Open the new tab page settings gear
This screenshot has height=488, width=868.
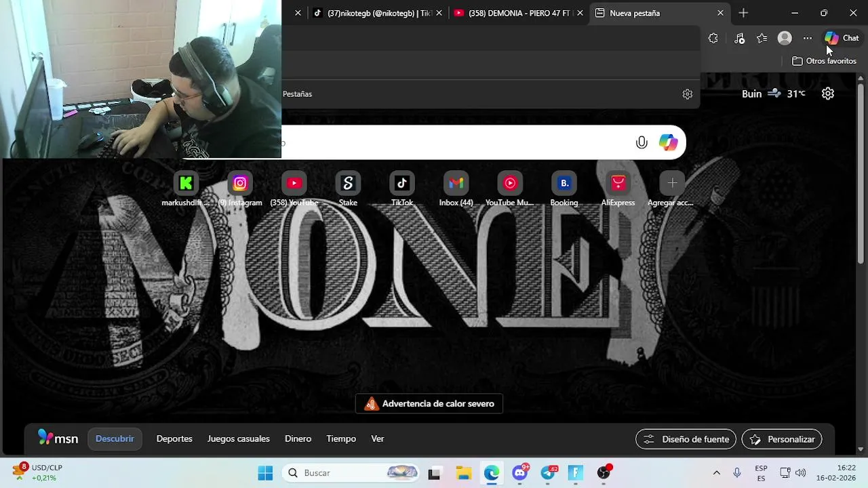tap(827, 94)
